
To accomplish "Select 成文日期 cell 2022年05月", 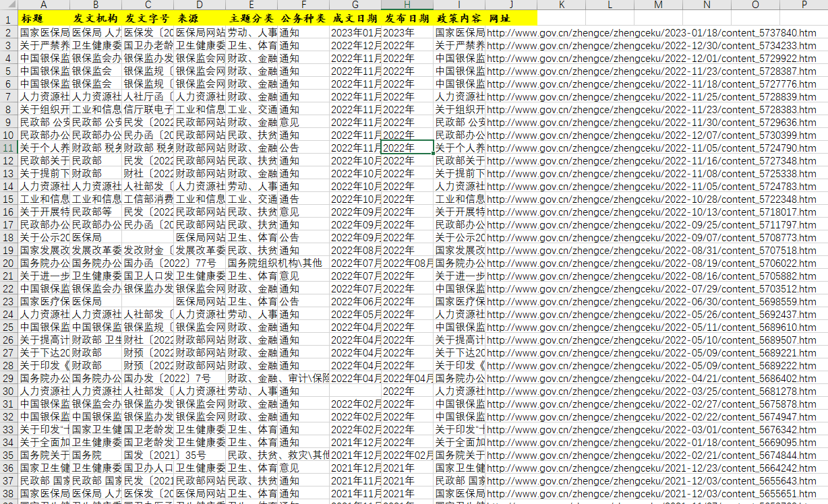I will coord(355,314).
